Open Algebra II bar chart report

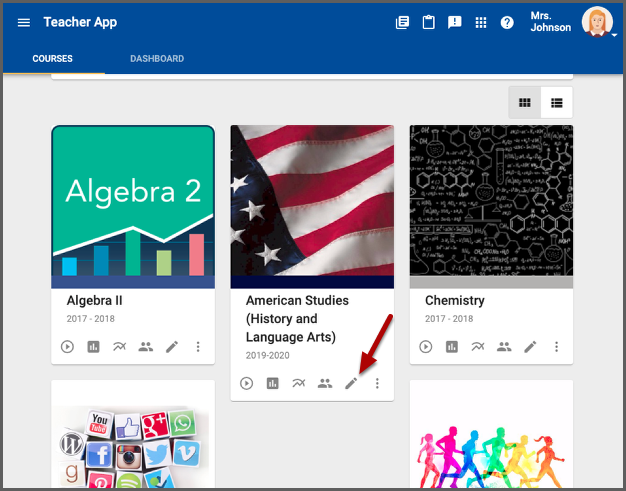click(93, 347)
